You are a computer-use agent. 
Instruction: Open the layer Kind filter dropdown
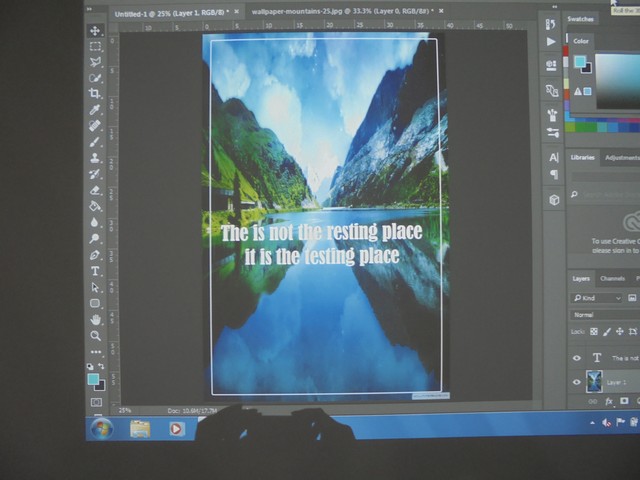click(x=598, y=298)
